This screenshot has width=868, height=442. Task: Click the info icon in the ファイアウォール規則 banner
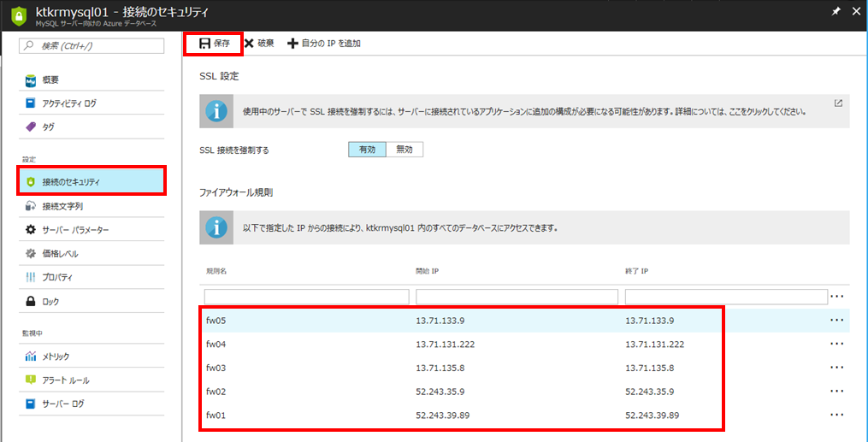(x=216, y=227)
